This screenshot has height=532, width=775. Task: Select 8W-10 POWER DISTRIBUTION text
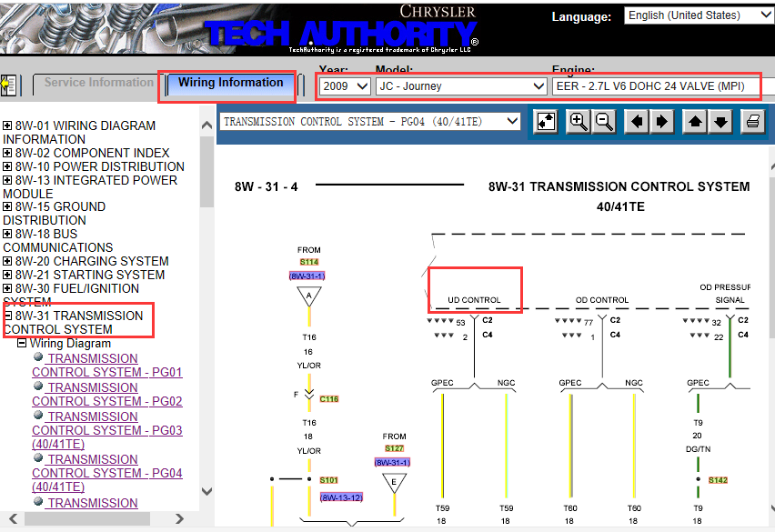pos(100,166)
